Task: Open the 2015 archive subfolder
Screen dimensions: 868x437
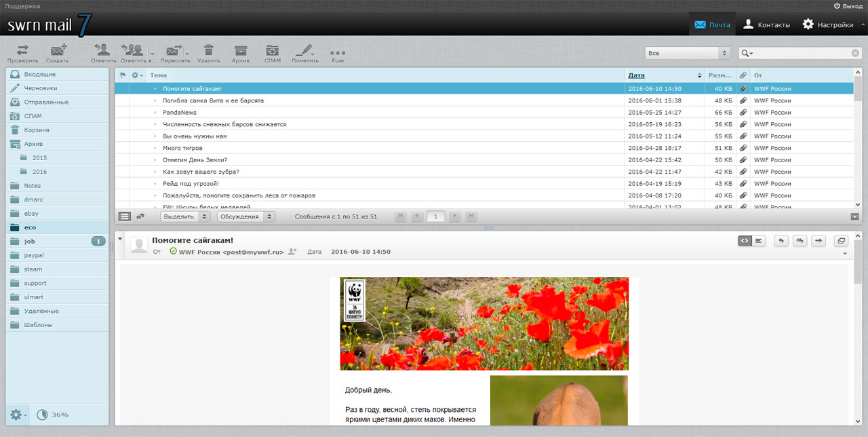Action: click(57, 157)
